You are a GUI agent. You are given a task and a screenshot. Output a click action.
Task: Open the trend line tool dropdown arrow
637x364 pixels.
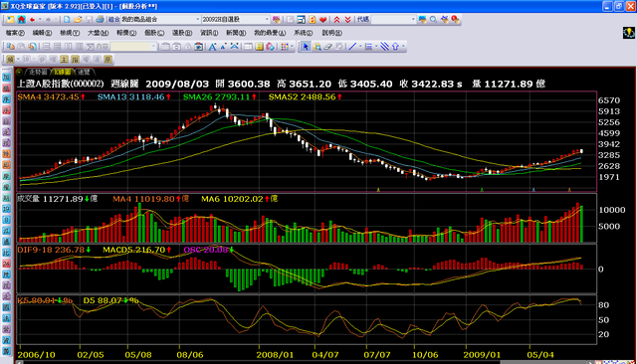360,47
